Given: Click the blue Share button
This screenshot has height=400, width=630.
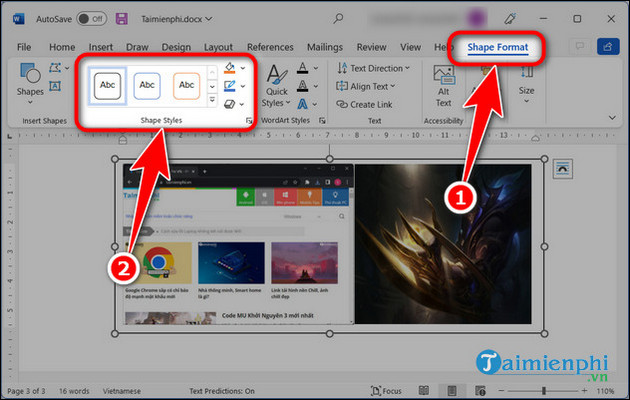Looking at the screenshot, I should (x=608, y=47).
